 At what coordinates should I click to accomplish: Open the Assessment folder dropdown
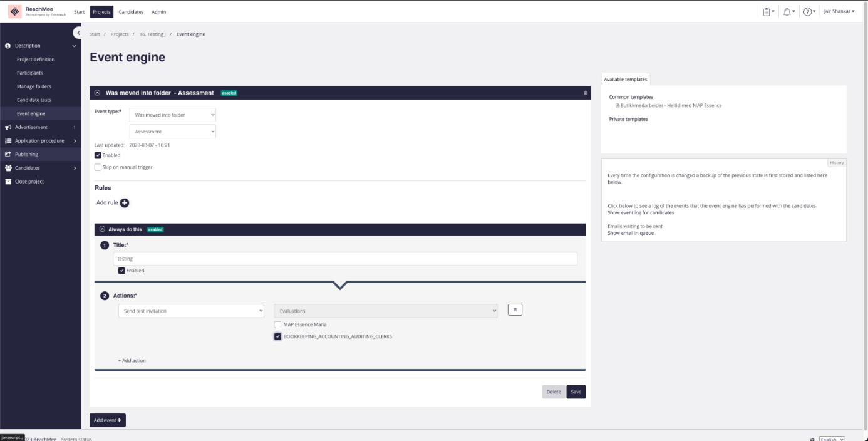click(172, 132)
